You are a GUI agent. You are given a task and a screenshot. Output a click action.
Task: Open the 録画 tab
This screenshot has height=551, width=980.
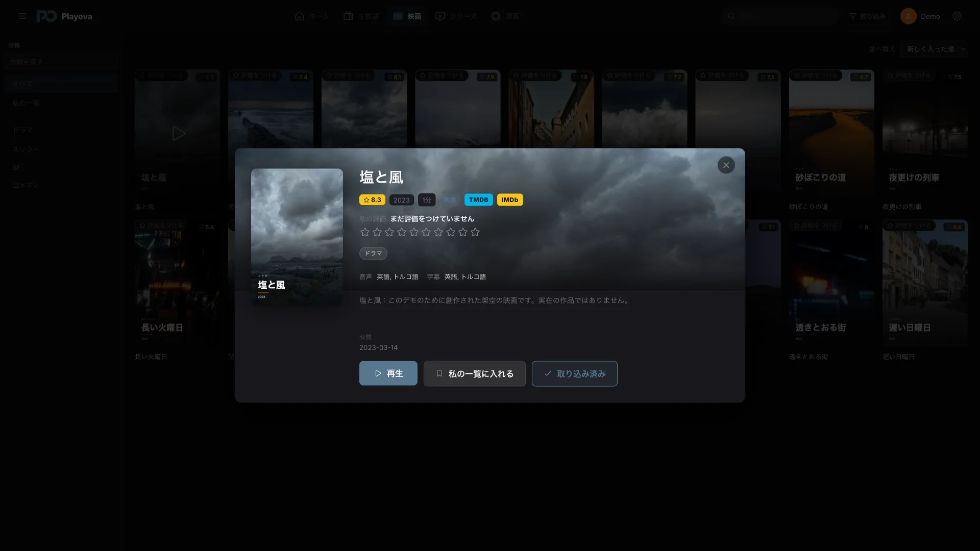point(505,16)
